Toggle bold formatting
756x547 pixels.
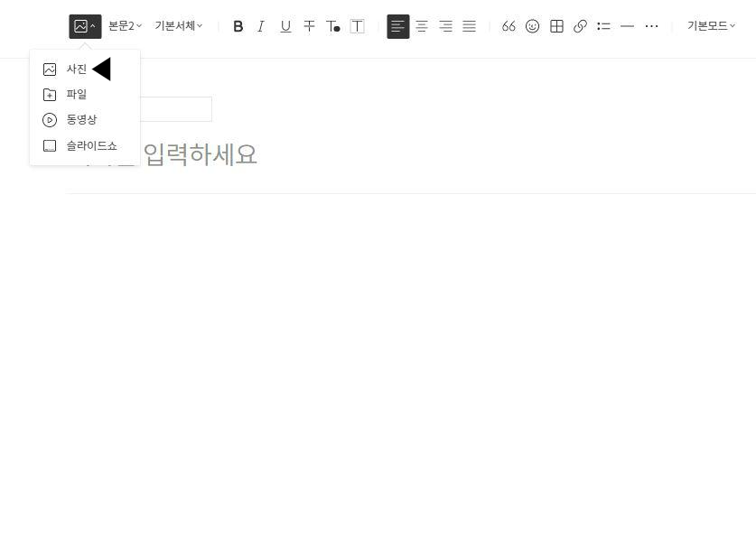(238, 26)
